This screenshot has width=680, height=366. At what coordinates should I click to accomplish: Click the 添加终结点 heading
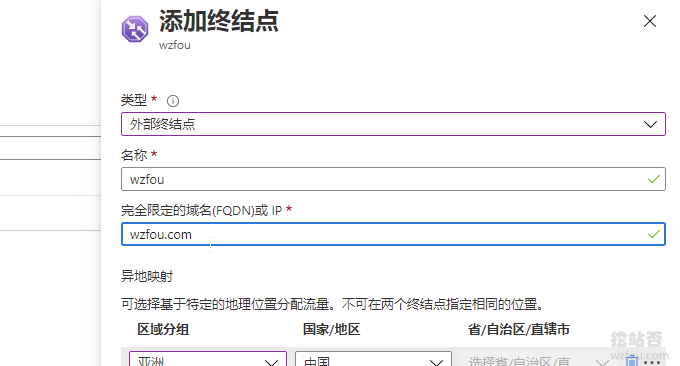coord(219,21)
